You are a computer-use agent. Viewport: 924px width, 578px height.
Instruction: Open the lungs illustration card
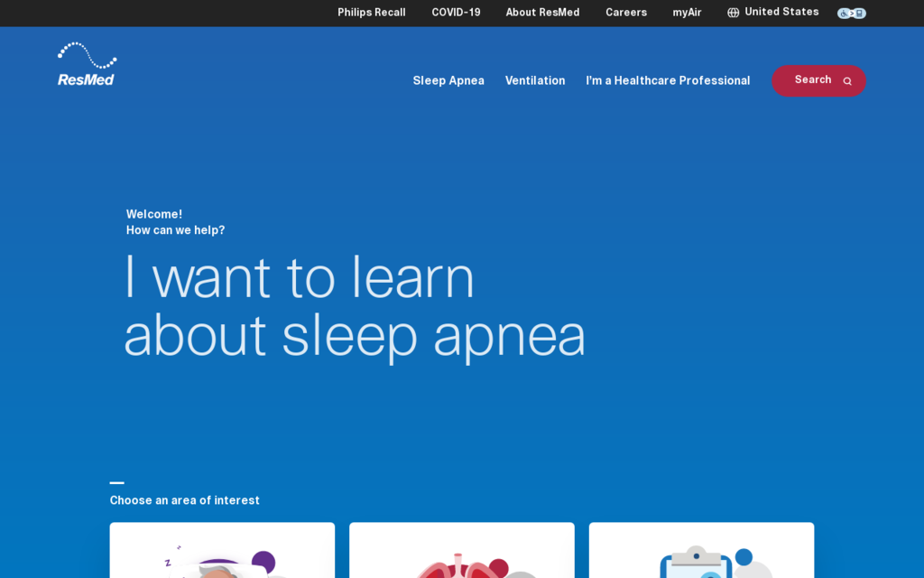(x=462, y=551)
